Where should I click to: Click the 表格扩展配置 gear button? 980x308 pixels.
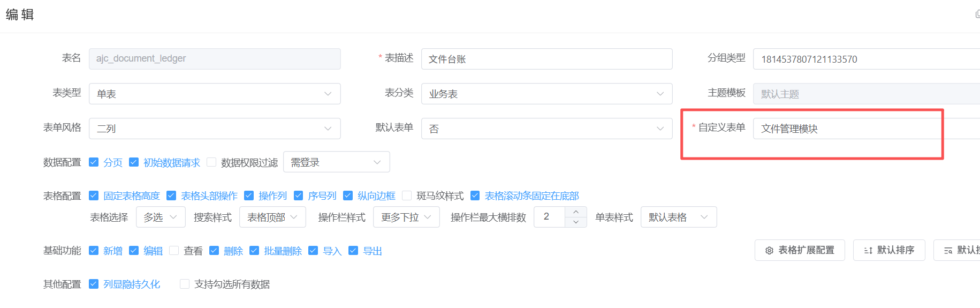click(x=800, y=250)
